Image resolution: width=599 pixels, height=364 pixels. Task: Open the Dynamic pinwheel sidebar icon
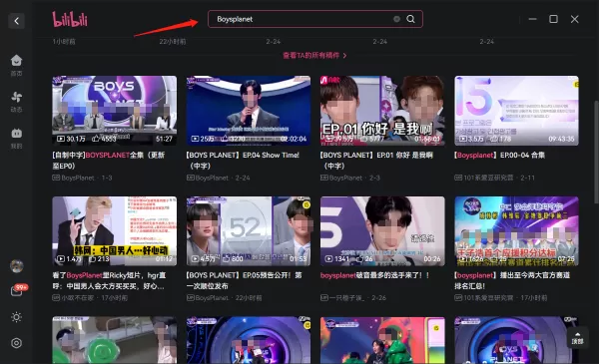(16, 102)
